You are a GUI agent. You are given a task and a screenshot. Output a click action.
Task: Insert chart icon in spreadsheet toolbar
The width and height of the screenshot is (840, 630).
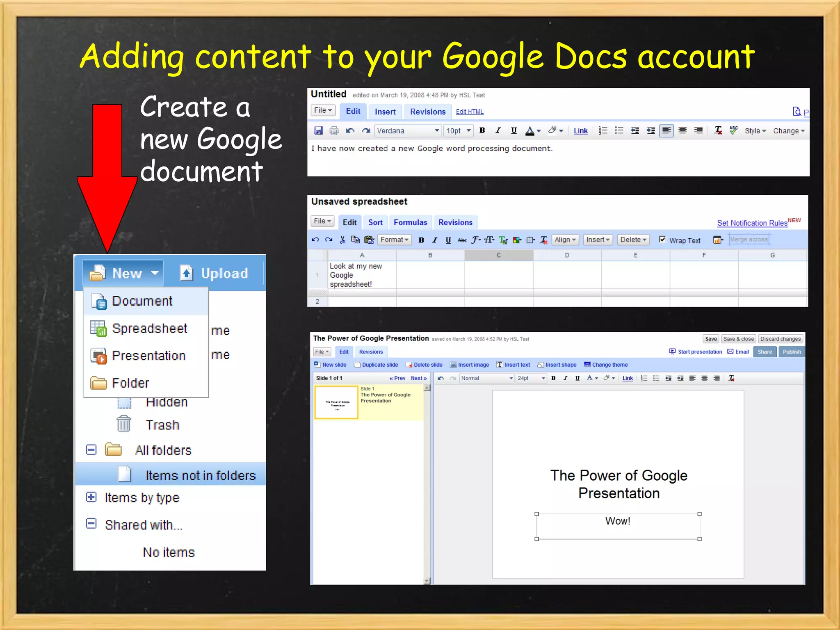[x=718, y=240]
